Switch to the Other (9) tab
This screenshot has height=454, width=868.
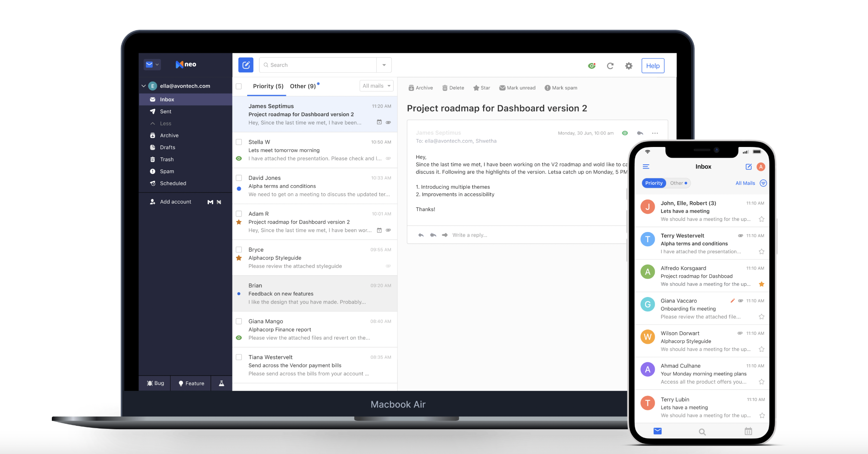pos(303,86)
